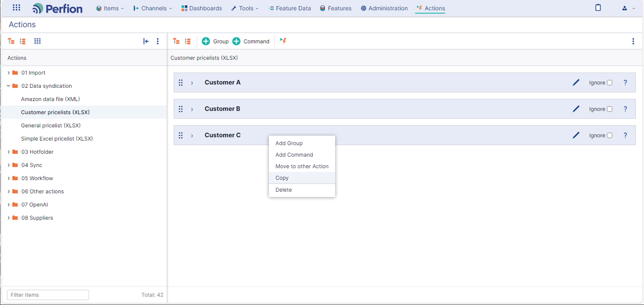The width and height of the screenshot is (644, 305).
Task: Open the Administration tab
Action: tap(384, 8)
